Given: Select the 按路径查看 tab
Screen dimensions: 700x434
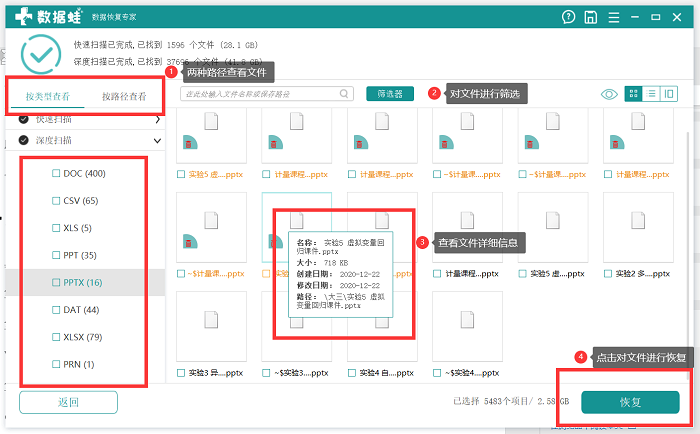Looking at the screenshot, I should pyautogui.click(x=124, y=96).
